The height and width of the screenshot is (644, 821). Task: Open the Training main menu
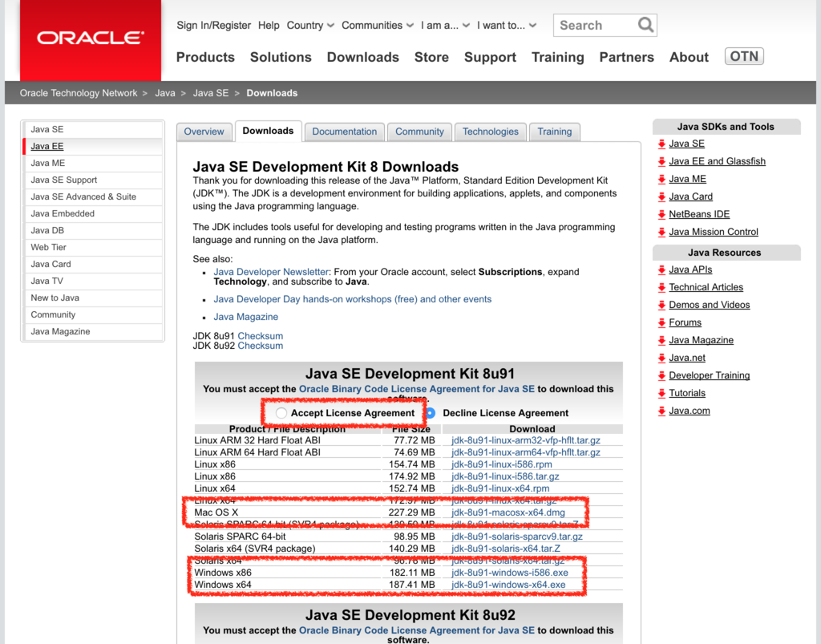tap(558, 57)
